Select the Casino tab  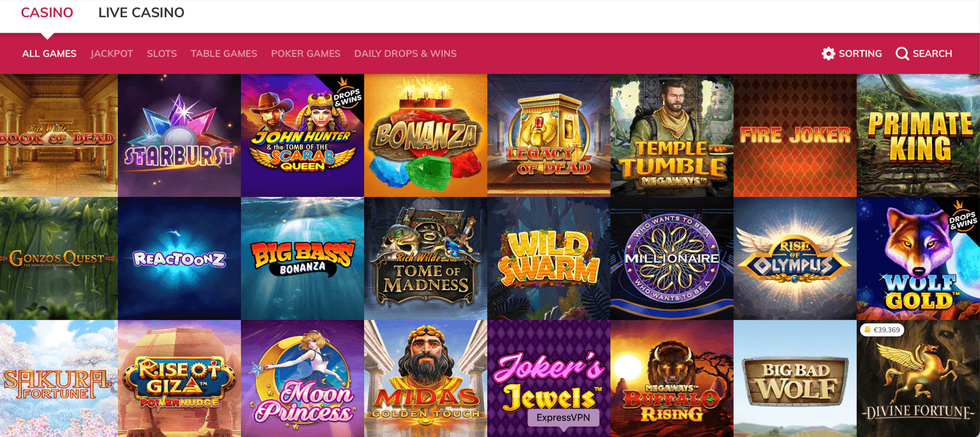coord(47,13)
